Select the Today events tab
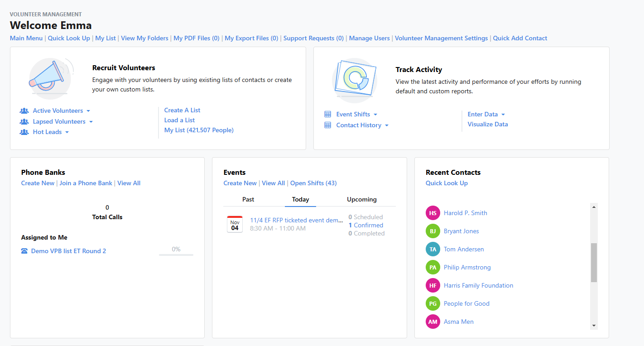Image resolution: width=644 pixels, height=346 pixels. point(300,199)
